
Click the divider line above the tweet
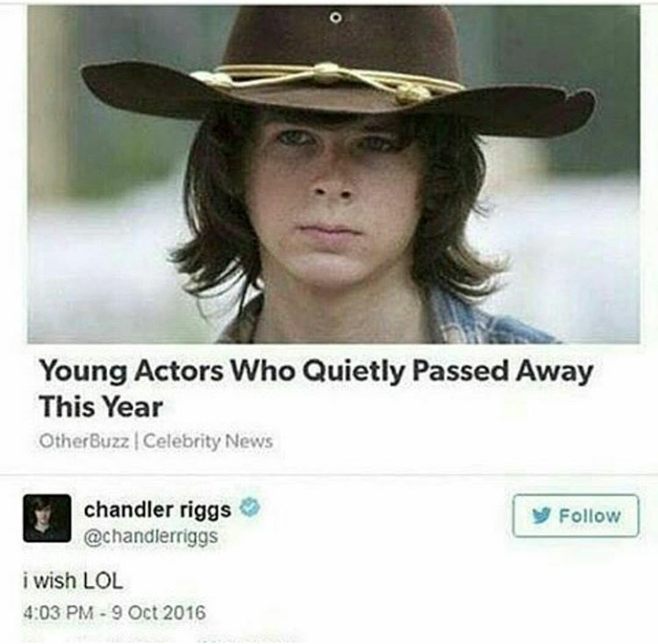click(329, 475)
